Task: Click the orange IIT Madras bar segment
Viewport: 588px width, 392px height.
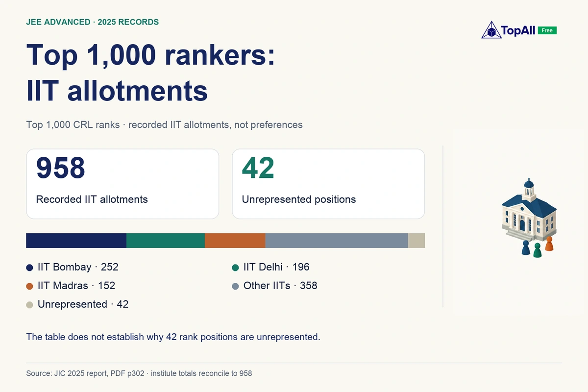Action: [235, 241]
